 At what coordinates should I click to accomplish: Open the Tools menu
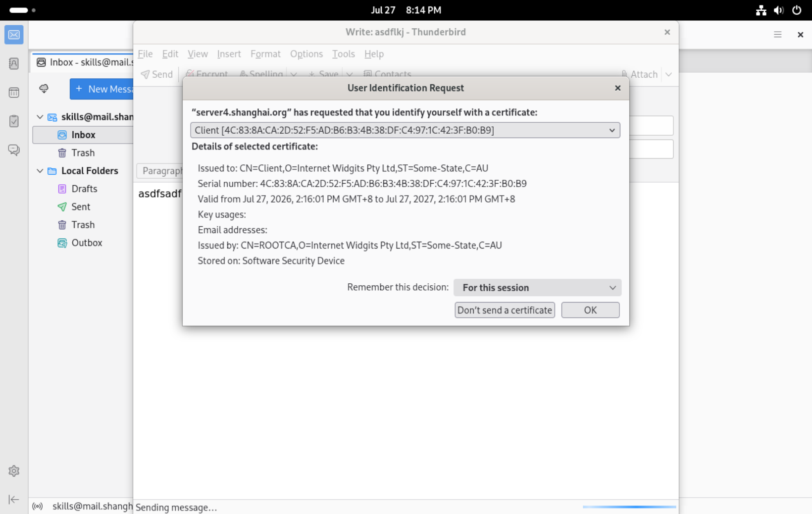344,54
